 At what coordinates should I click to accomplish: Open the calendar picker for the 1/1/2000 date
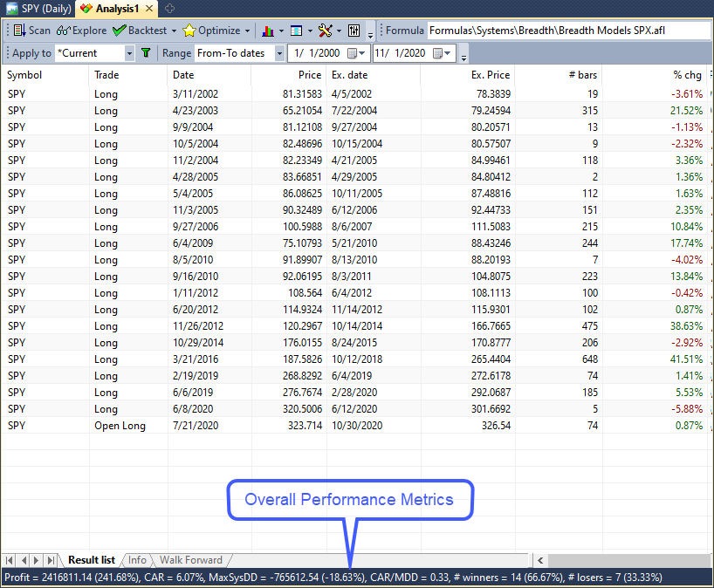tap(355, 53)
